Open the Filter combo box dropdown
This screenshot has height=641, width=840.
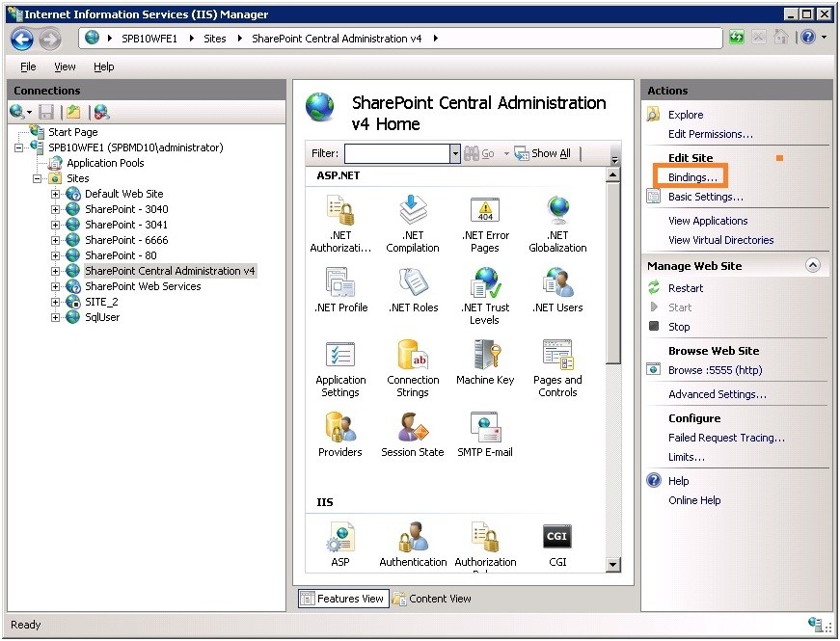(x=455, y=153)
